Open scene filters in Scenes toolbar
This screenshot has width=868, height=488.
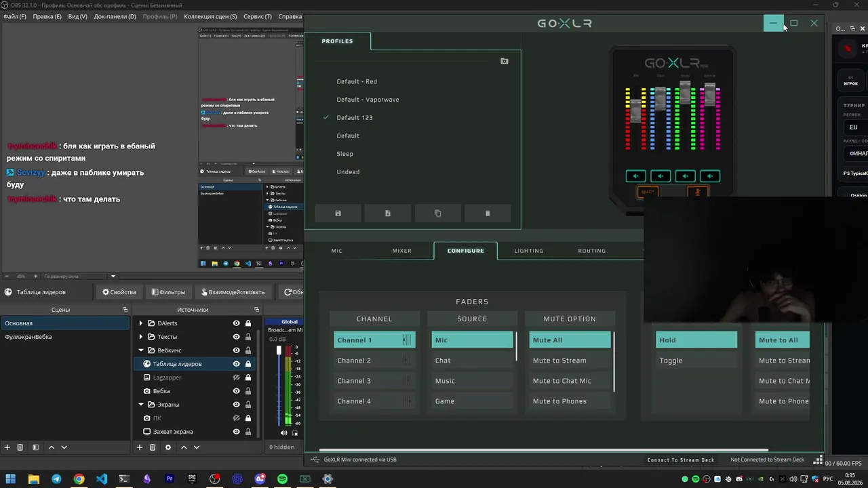[35, 447]
